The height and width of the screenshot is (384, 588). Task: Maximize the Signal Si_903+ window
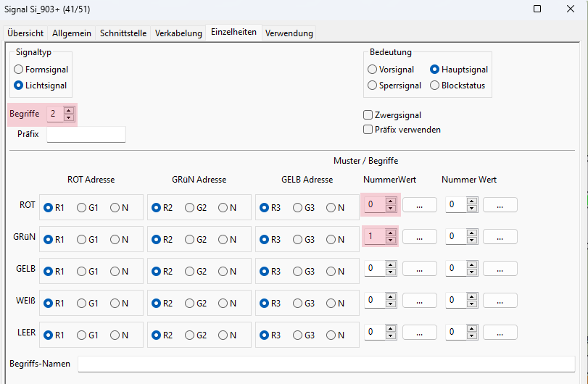coord(537,9)
